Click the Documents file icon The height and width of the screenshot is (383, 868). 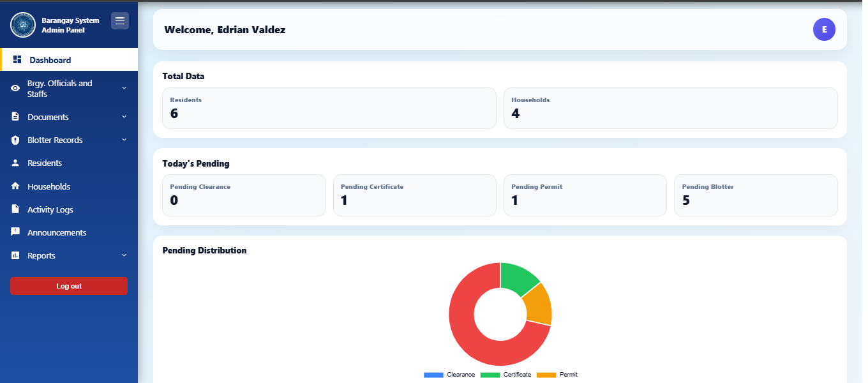(15, 117)
